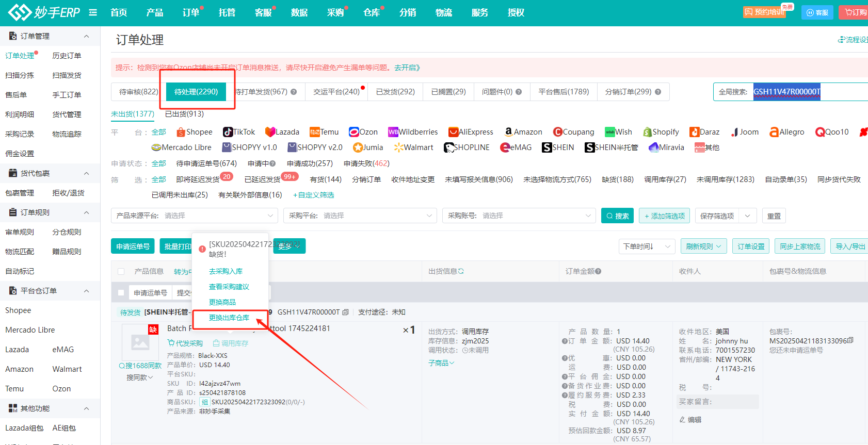This screenshot has height=445, width=868.
Task: Open the 刷新规则 dropdown
Action: coord(704,246)
